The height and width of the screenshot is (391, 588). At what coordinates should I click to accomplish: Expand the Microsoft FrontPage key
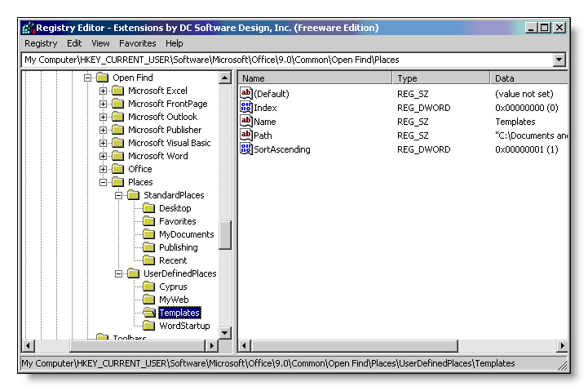pyautogui.click(x=103, y=104)
